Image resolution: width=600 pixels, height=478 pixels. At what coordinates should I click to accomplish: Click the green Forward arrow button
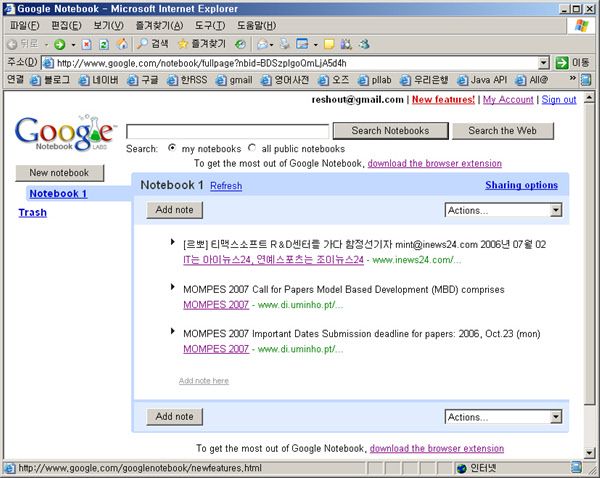click(59, 44)
